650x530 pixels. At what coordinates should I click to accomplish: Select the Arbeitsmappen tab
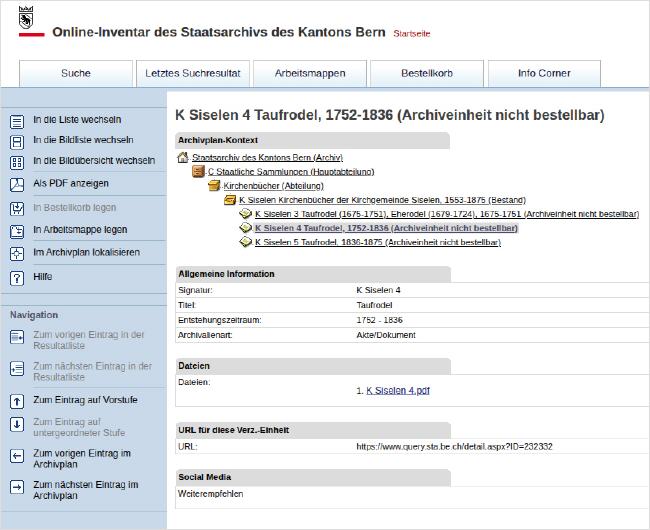(x=310, y=74)
